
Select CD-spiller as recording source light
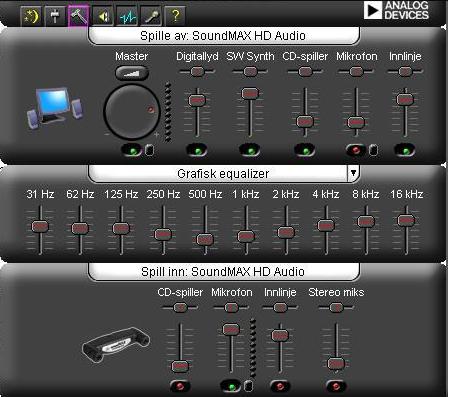pyautogui.click(x=180, y=386)
